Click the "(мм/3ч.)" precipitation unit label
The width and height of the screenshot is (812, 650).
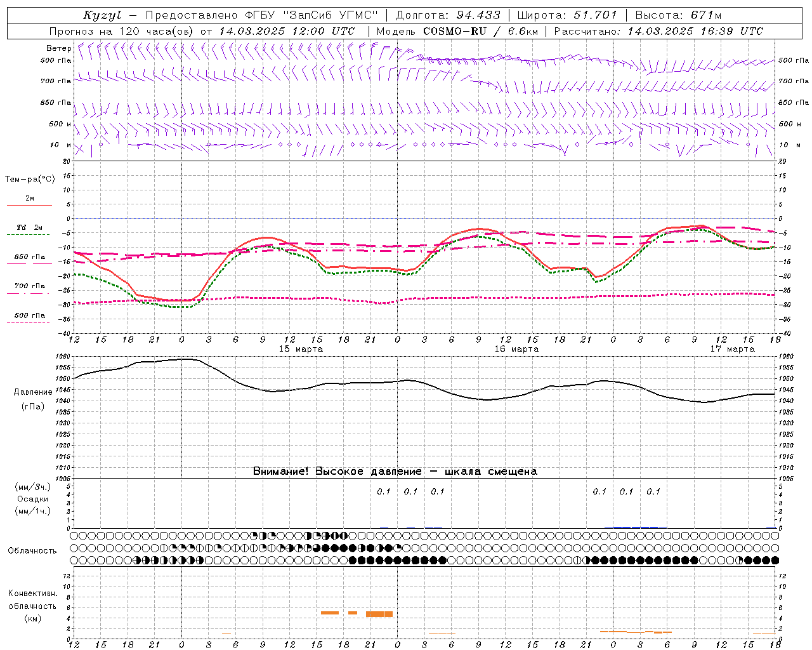pyautogui.click(x=33, y=487)
